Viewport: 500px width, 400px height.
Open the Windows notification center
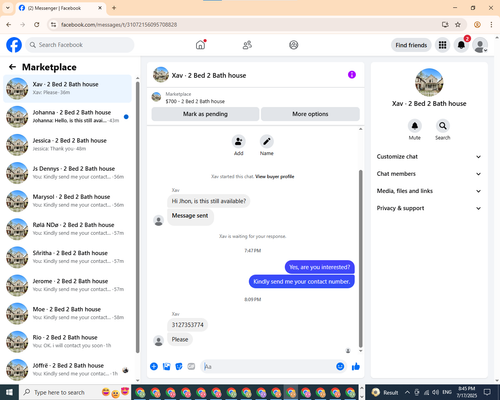tap(487, 392)
